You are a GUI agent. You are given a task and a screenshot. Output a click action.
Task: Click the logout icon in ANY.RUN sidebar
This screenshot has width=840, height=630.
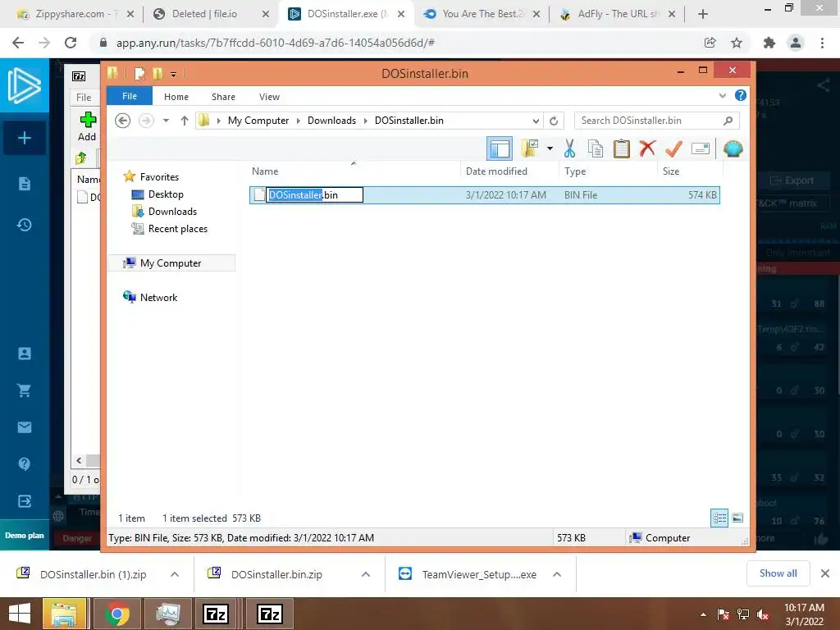pos(24,501)
